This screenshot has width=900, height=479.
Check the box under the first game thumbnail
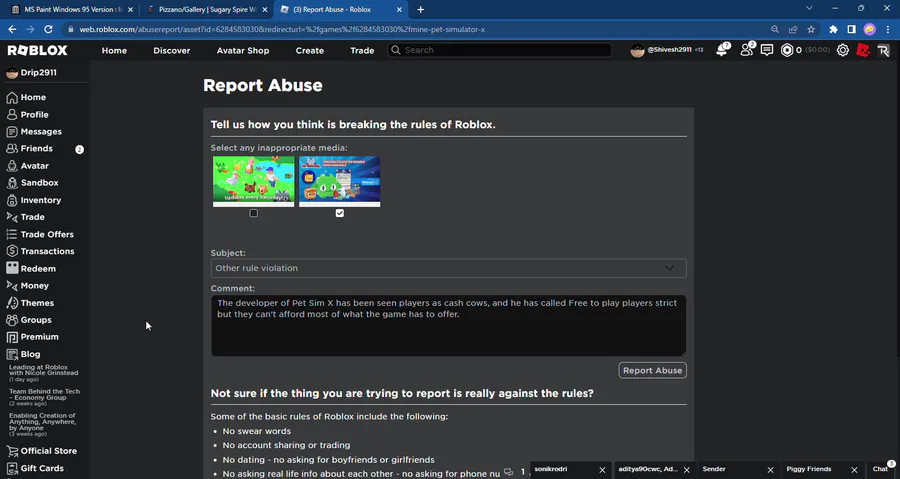click(x=254, y=213)
